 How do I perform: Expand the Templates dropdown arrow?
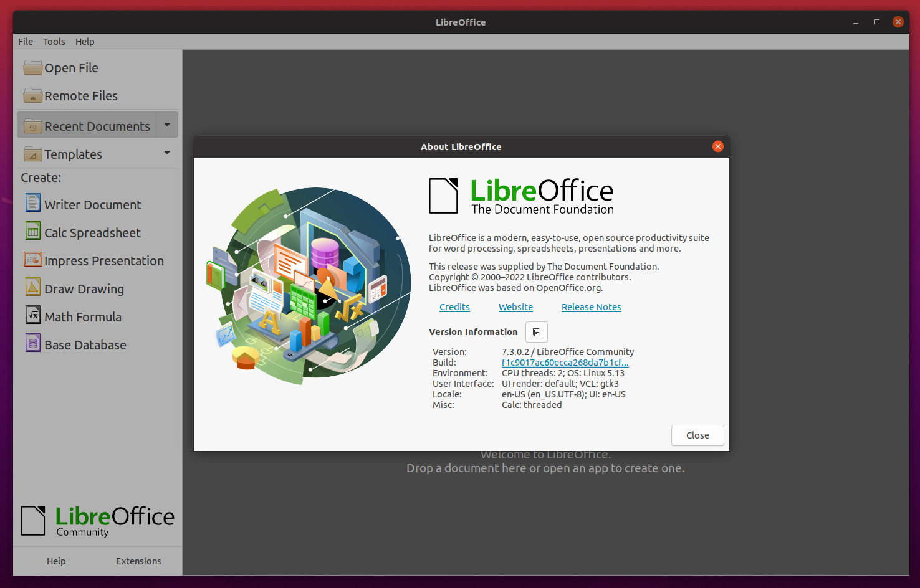(167, 153)
